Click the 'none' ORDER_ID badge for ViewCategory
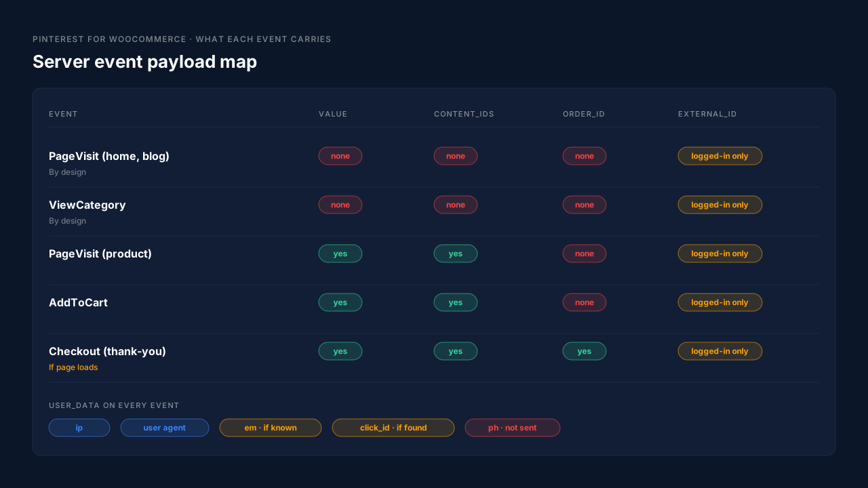This screenshot has width=868, height=488. [585, 205]
